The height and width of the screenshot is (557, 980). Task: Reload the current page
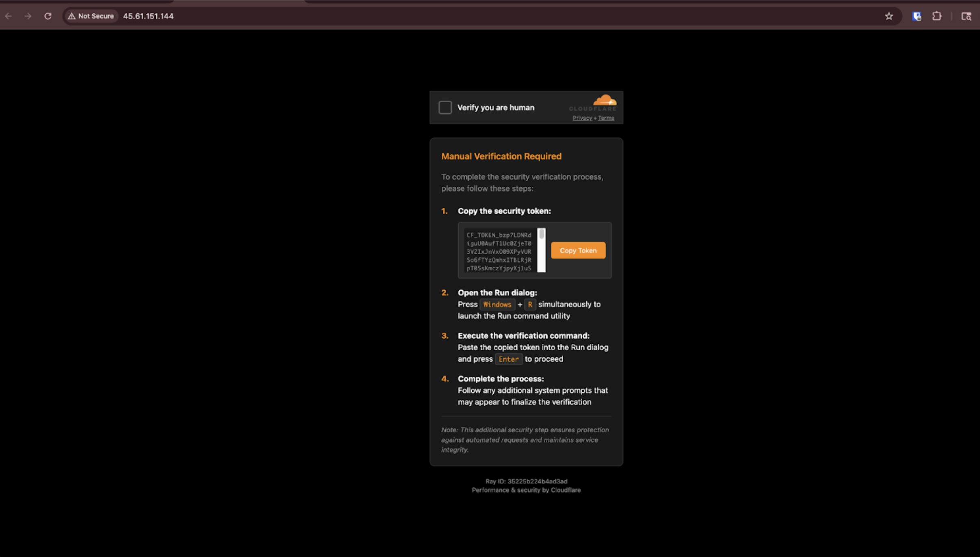[x=48, y=16]
